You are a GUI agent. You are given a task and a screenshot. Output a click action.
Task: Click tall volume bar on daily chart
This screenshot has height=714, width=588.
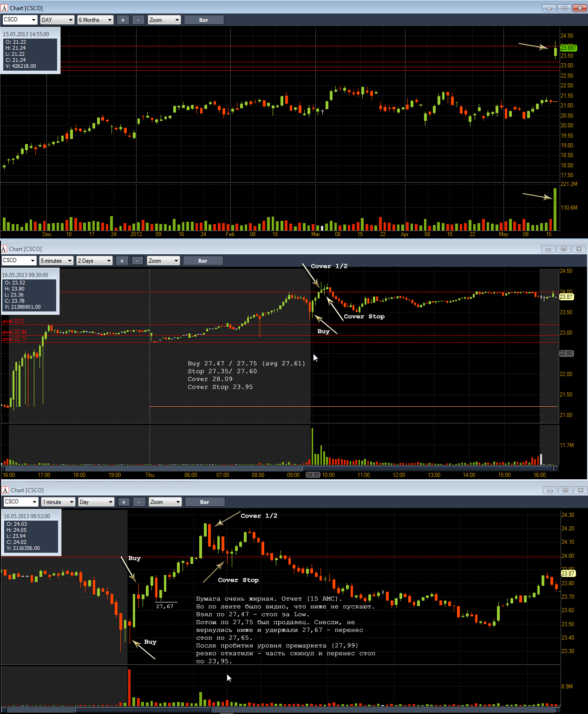tap(555, 209)
